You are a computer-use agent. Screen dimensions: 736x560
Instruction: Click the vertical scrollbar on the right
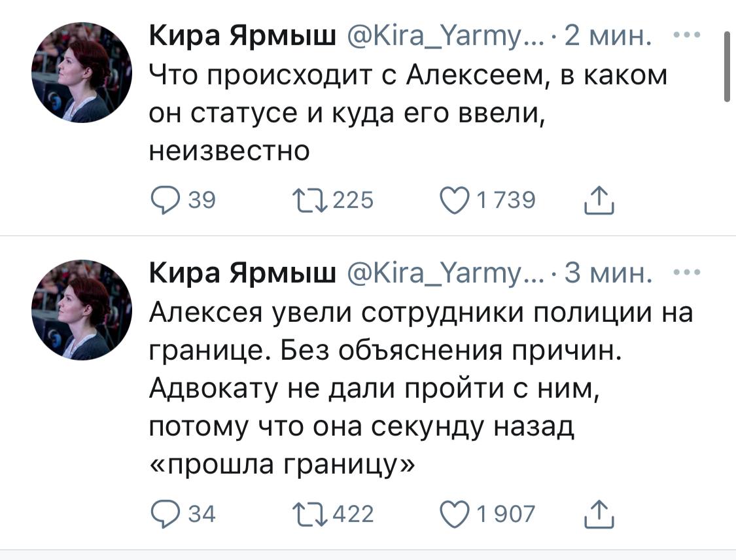pos(726,67)
